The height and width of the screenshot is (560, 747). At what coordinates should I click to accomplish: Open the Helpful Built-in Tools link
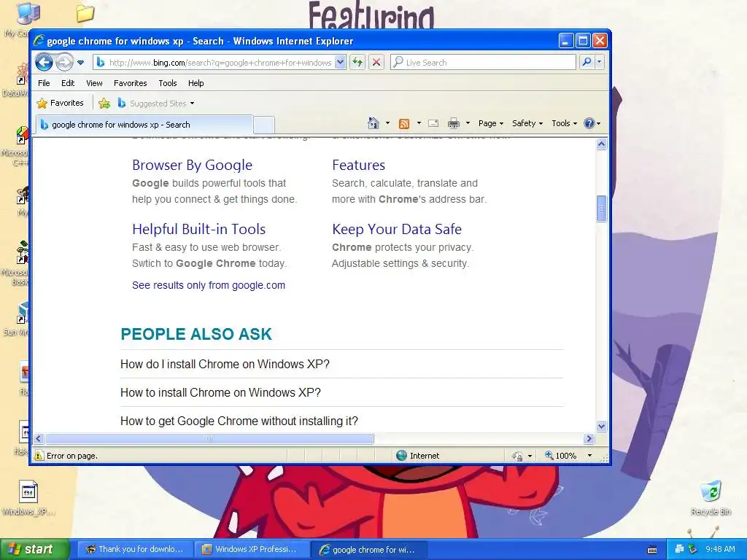click(198, 229)
